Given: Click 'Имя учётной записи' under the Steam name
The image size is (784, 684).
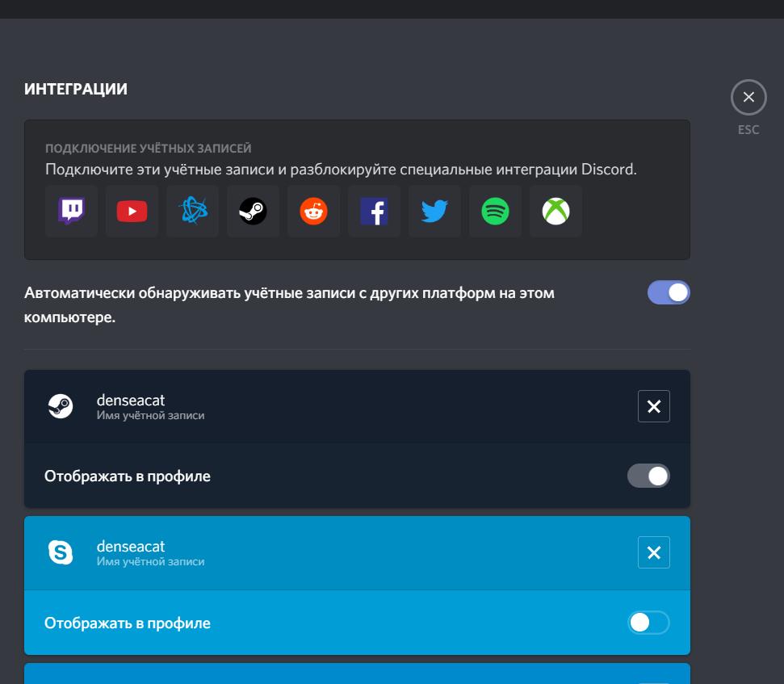Looking at the screenshot, I should coord(150,416).
